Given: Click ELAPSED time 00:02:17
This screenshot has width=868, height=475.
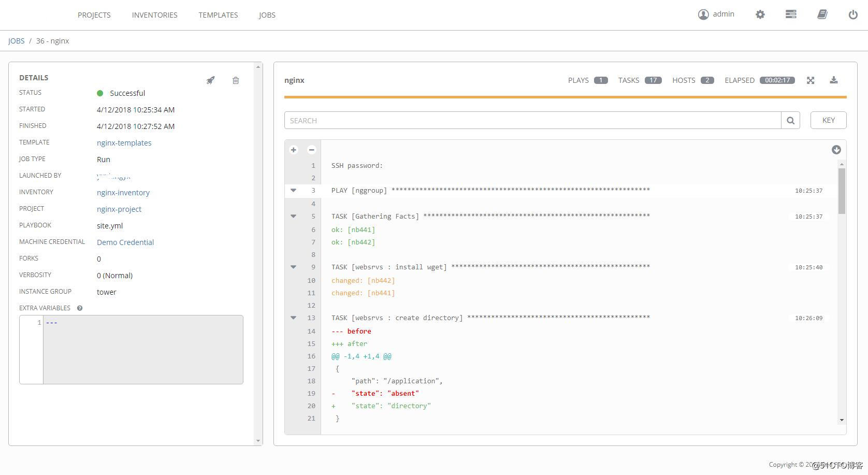Looking at the screenshot, I should 777,80.
